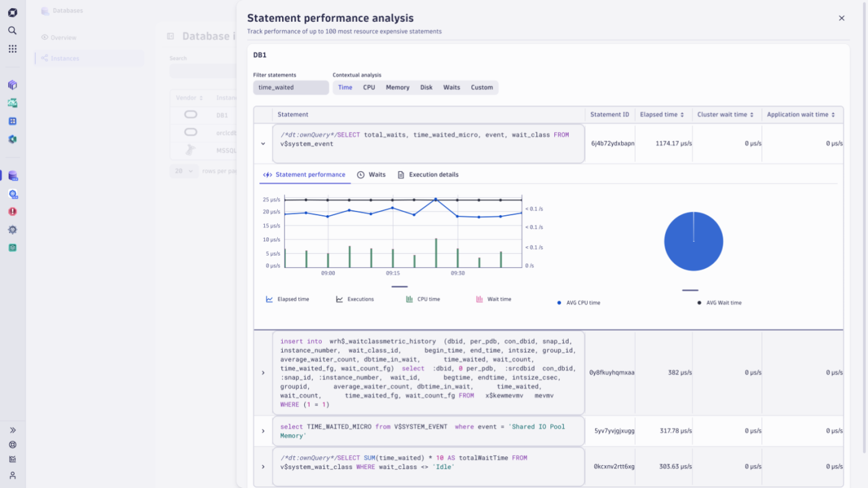The width and height of the screenshot is (868, 488).
Task: Select CPU in Contextual analysis
Action: 369,87
